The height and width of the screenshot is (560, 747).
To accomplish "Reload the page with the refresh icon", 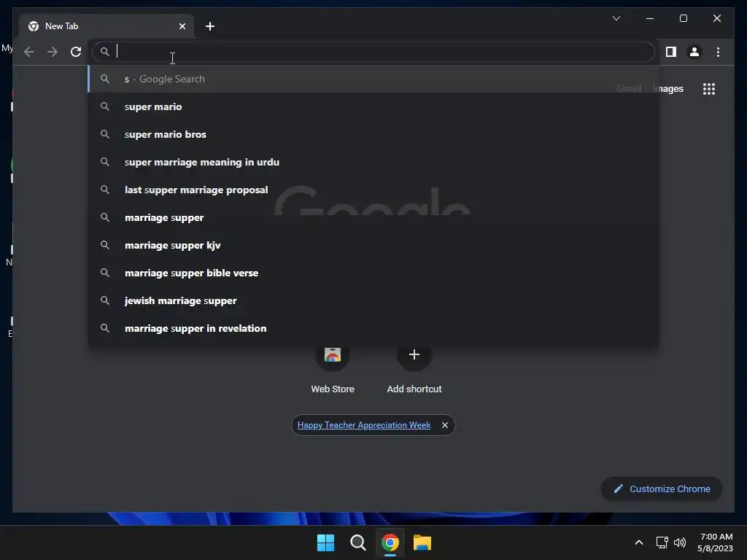I will click(x=76, y=52).
